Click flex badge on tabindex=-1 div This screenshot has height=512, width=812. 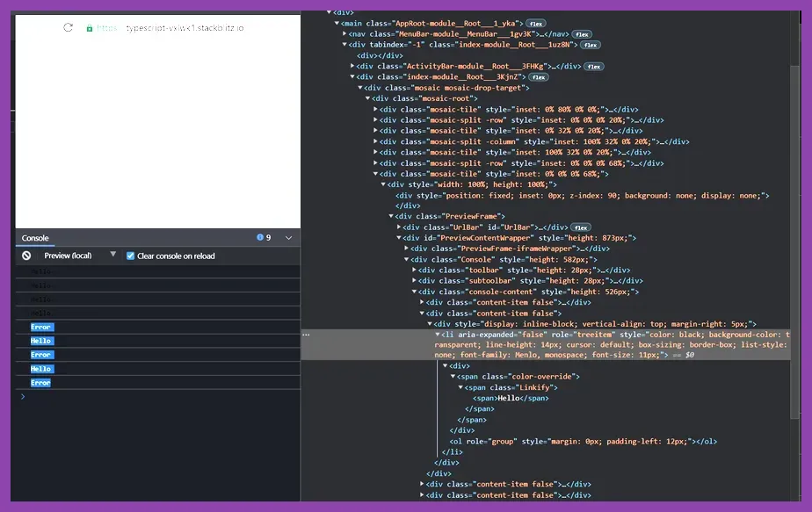591,45
